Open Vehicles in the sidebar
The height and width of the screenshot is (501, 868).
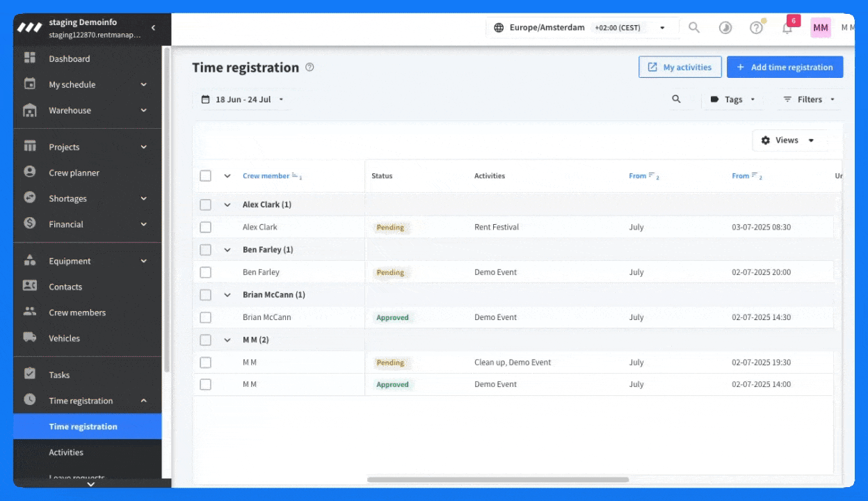click(x=64, y=338)
